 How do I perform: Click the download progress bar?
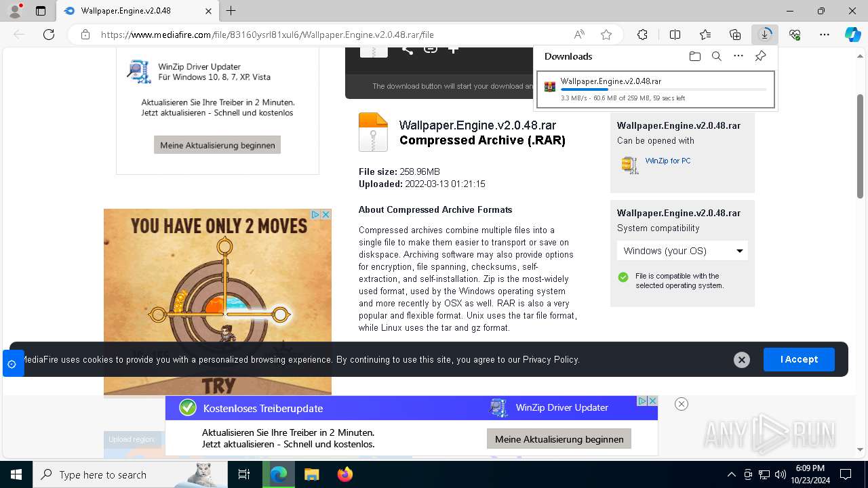click(x=663, y=89)
